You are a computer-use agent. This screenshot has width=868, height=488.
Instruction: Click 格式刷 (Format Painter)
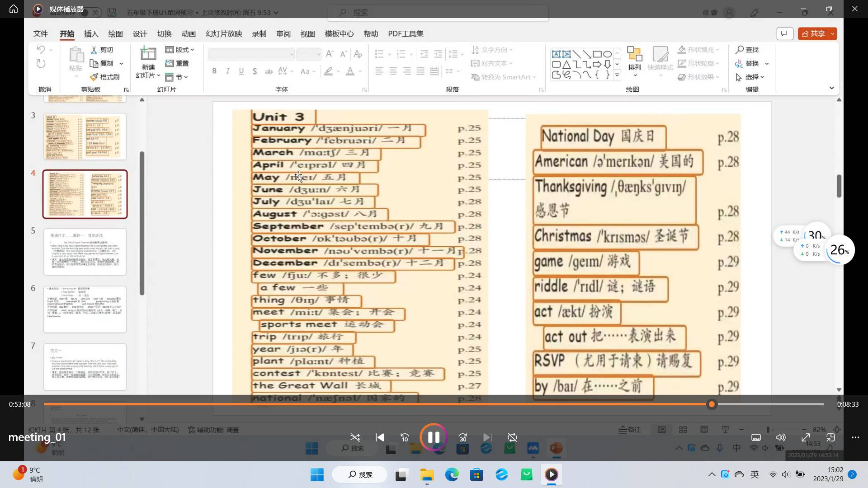(105, 77)
